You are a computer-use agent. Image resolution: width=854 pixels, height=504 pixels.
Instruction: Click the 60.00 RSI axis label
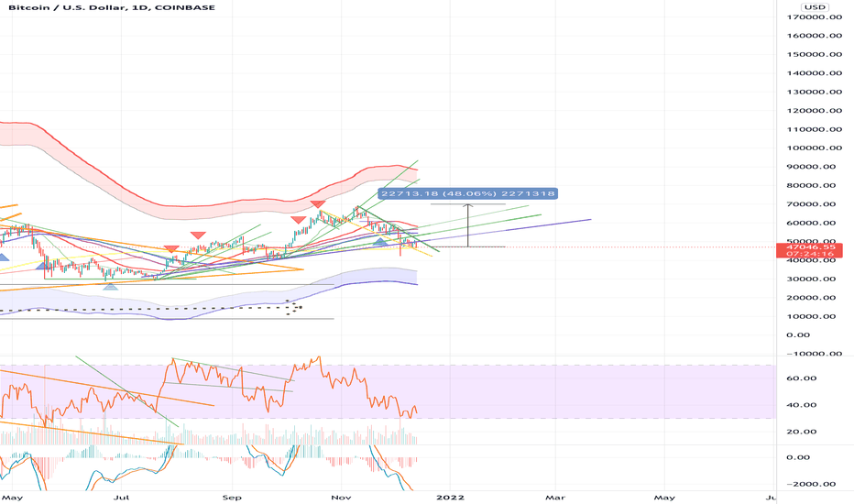(801, 378)
